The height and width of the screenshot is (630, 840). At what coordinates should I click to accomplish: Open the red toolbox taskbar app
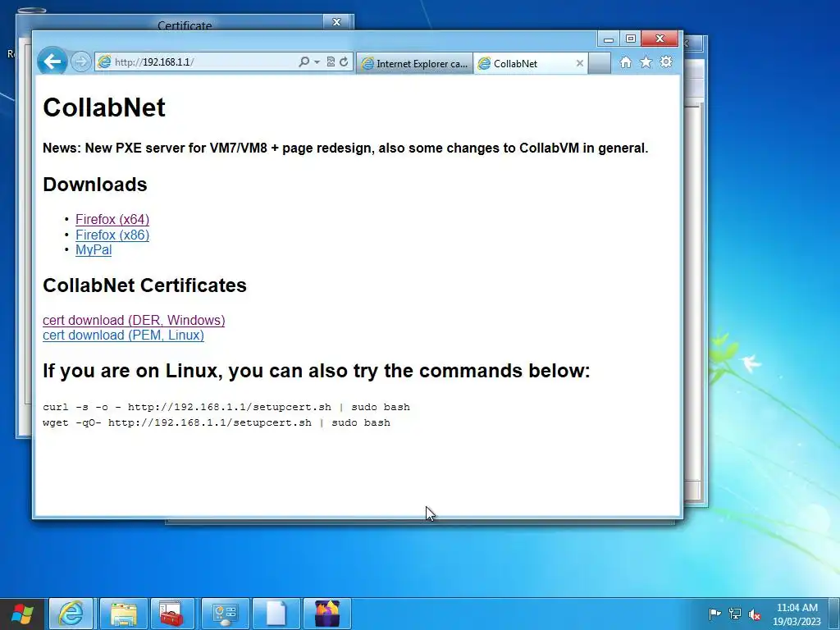coord(172,614)
